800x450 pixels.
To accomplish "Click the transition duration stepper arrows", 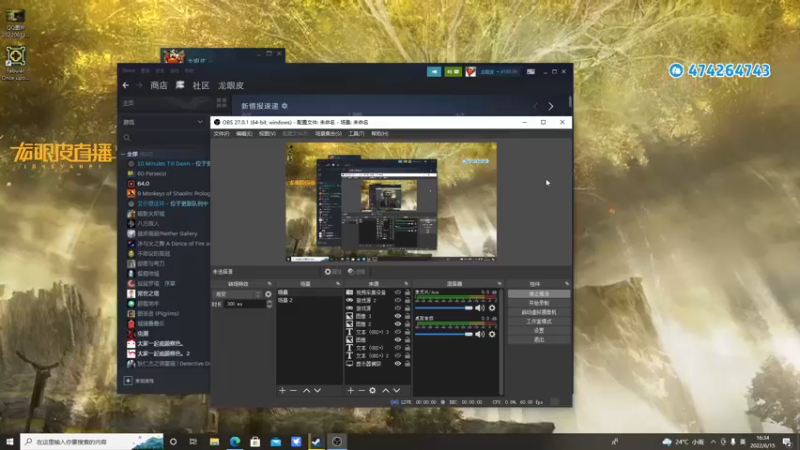I will 269,304.
